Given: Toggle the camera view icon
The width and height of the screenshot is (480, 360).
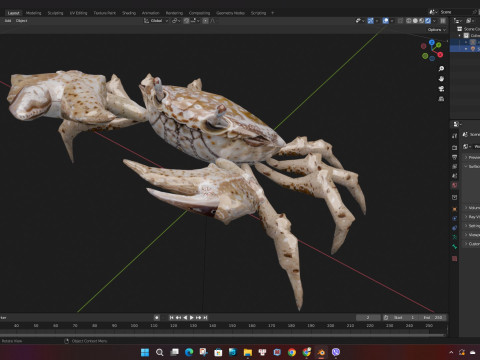Looking at the screenshot, I should (441, 89).
